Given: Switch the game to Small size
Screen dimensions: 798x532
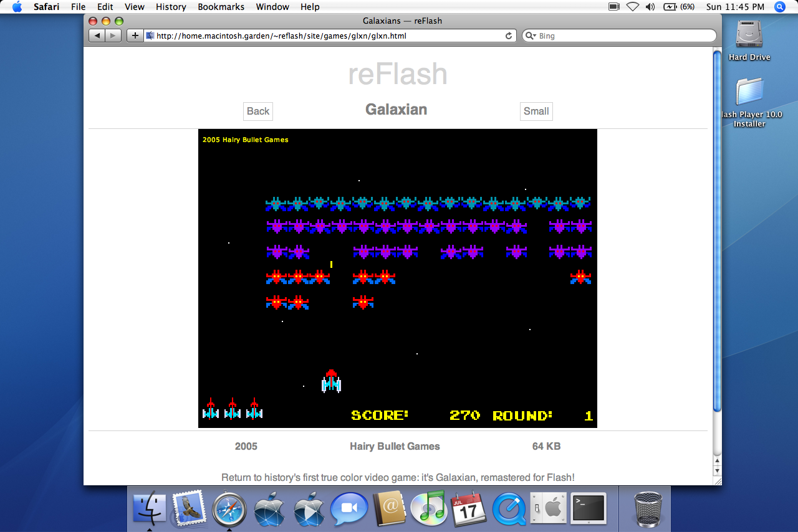Looking at the screenshot, I should coord(536,112).
